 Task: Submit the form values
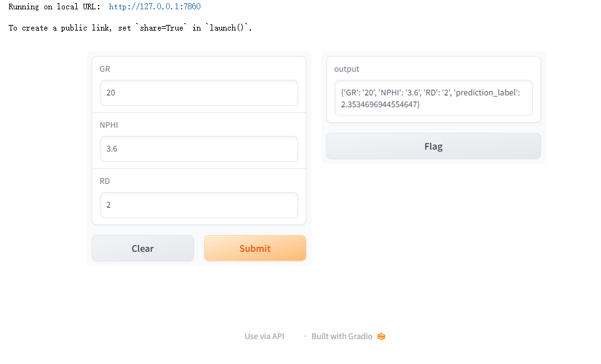(255, 249)
